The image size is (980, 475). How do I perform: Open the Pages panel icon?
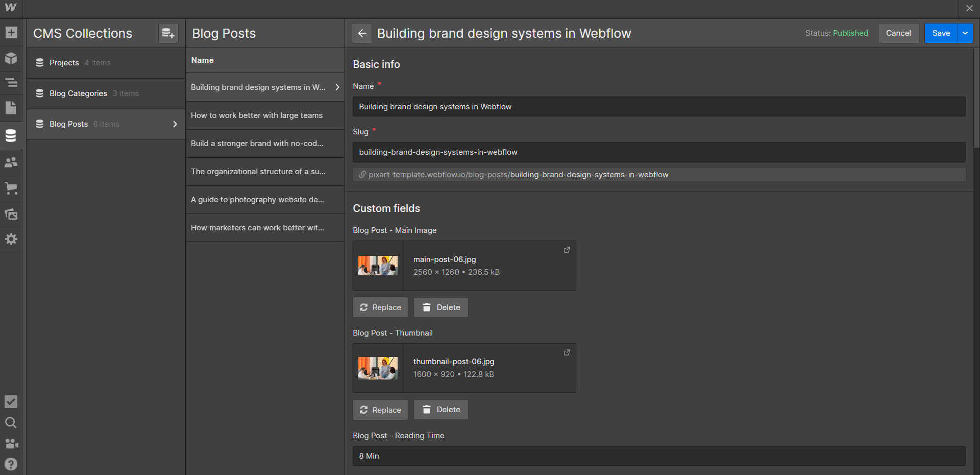(11, 108)
